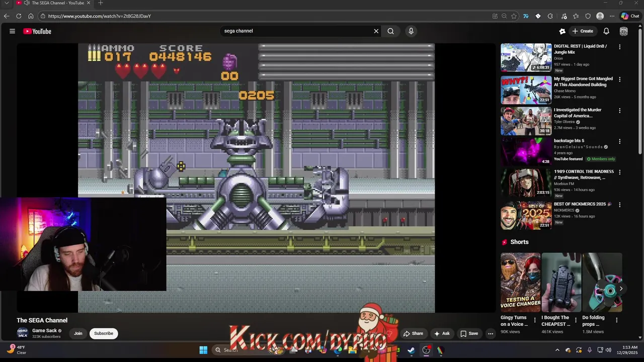This screenshot has height=362, width=644.
Task: Open 'I Investigated the Murder Capital' thumbnail
Action: tap(526, 121)
